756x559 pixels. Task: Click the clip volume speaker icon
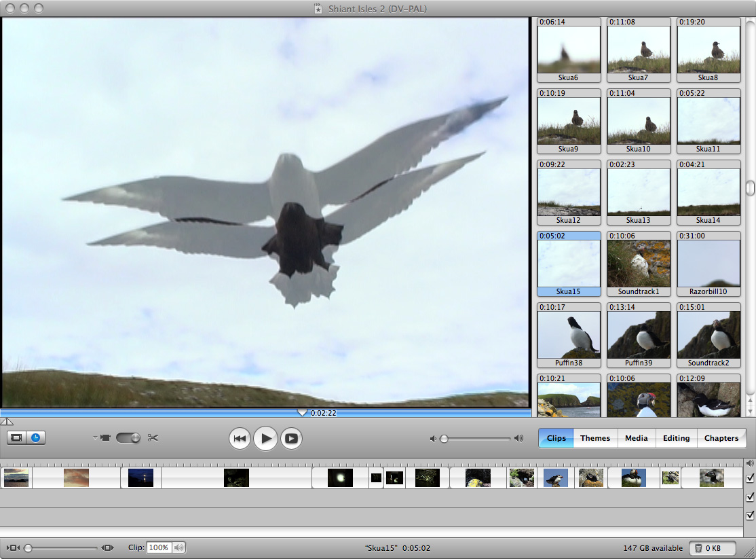[179, 547]
